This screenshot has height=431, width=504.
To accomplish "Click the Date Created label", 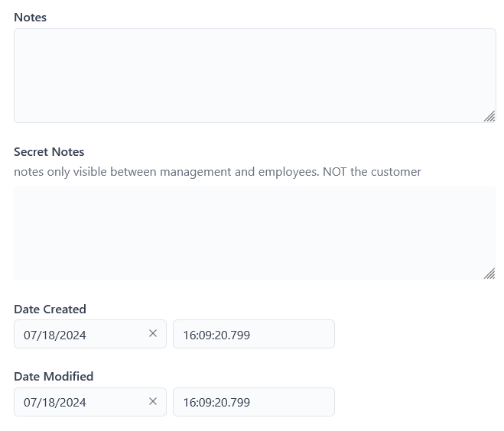I will pos(50,309).
